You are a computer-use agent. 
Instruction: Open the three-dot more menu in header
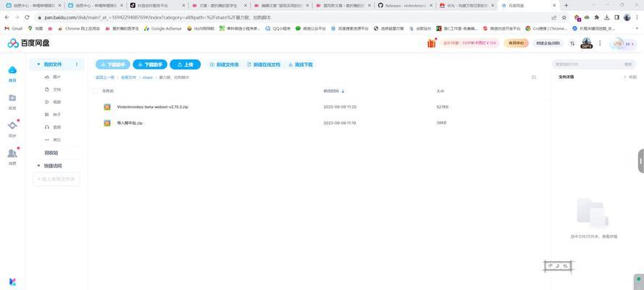(x=600, y=43)
